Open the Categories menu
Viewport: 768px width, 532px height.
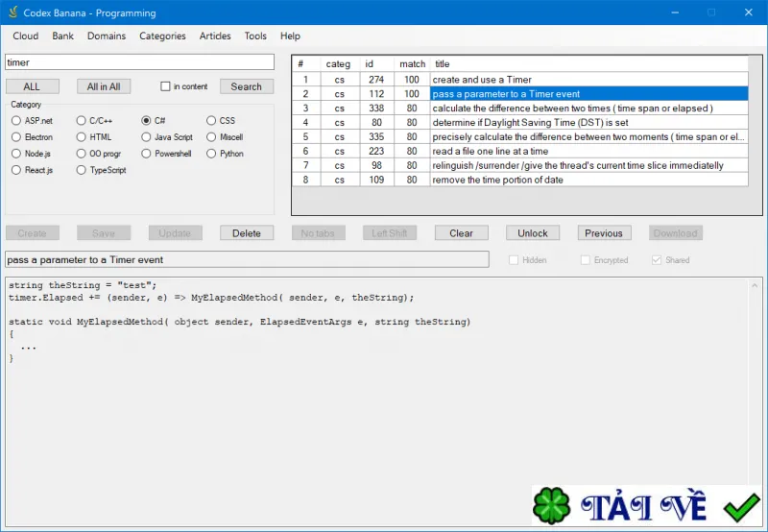point(162,36)
